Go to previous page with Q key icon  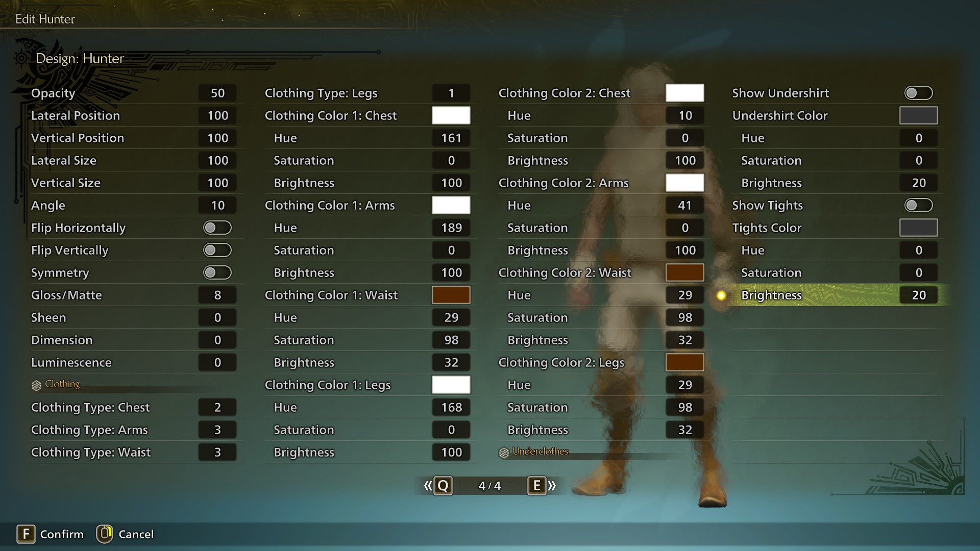coord(443,486)
